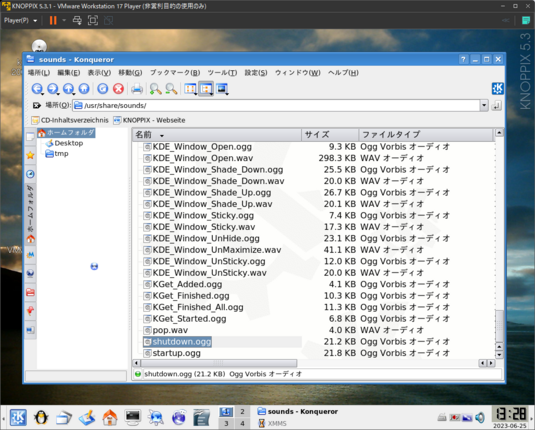Switch to virtual desktop 2

tap(242, 412)
